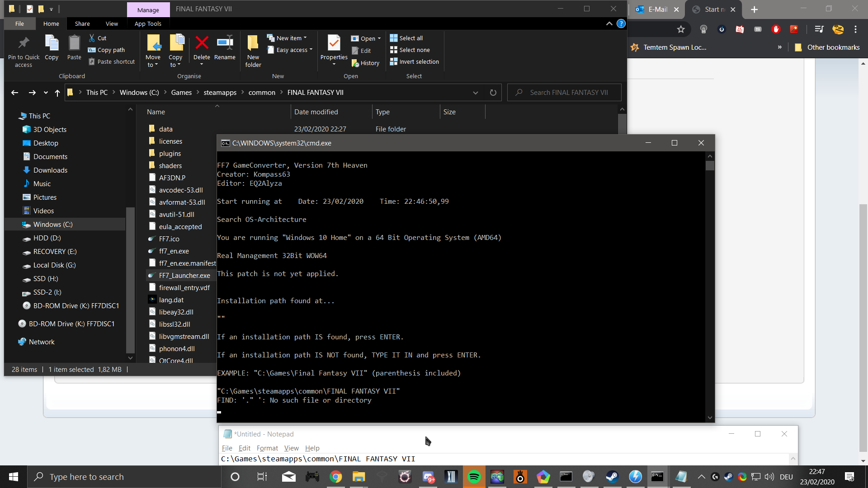The image size is (868, 488).
Task: Open the Windows Start menu
Action: pyautogui.click(x=14, y=477)
